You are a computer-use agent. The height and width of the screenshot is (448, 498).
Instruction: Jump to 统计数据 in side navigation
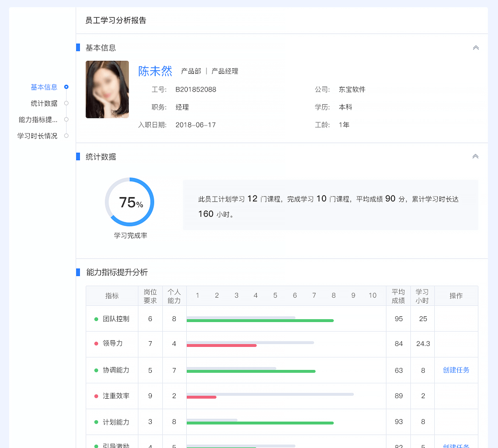click(44, 103)
